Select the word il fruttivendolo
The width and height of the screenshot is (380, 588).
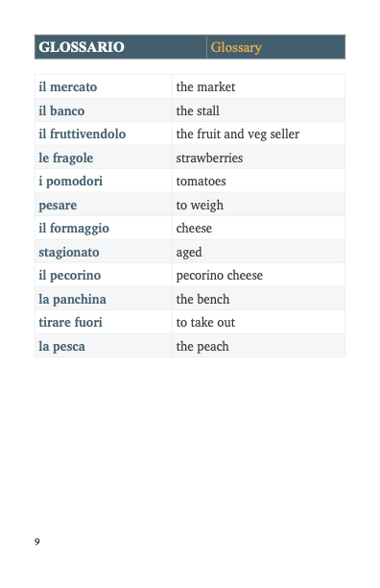(x=82, y=134)
